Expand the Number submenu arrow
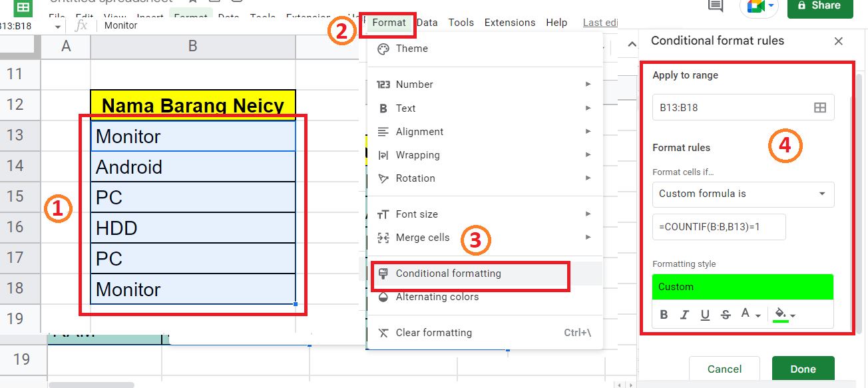The image size is (868, 388). point(588,85)
